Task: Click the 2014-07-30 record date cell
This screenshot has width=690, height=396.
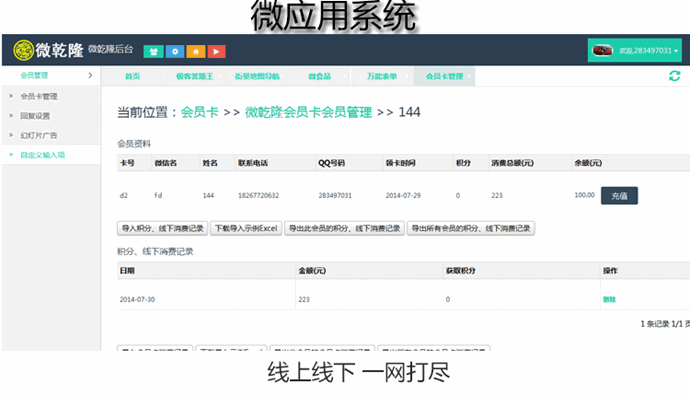Action: 137,299
